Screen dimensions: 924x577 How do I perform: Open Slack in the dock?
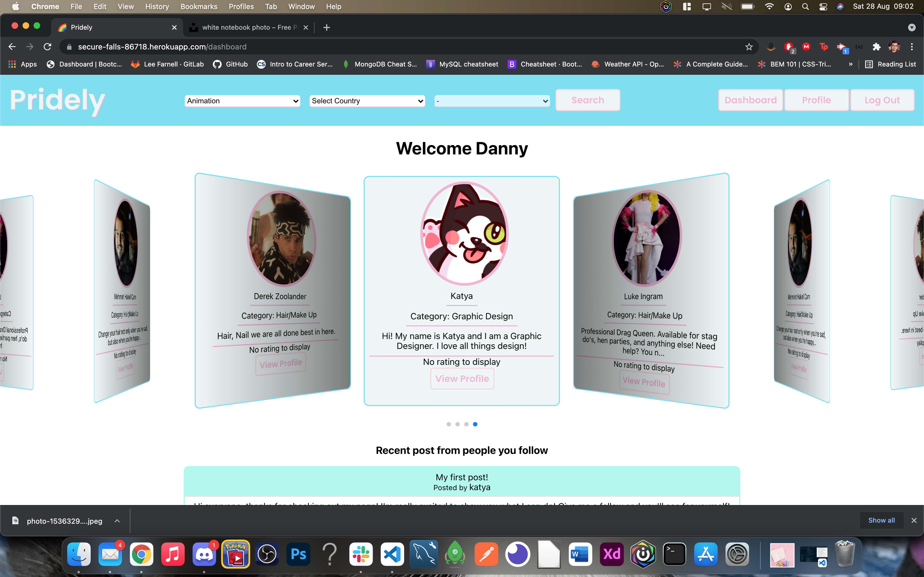[361, 554]
